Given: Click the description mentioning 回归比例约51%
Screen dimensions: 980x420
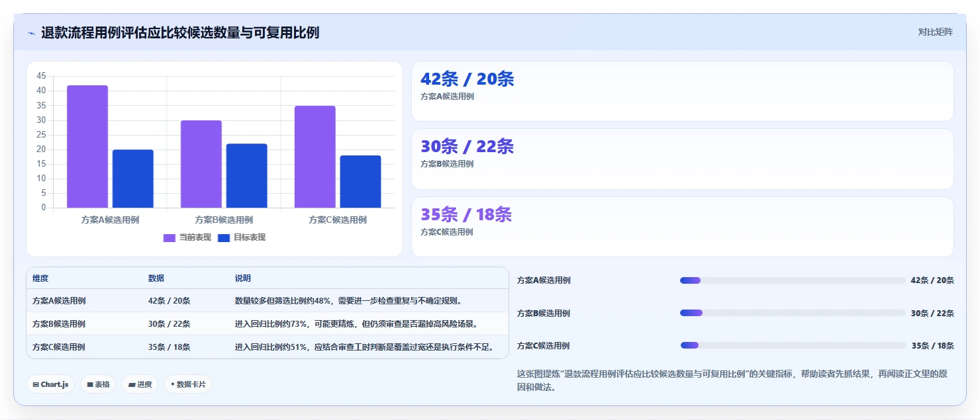Looking at the screenshot, I should (364, 347).
